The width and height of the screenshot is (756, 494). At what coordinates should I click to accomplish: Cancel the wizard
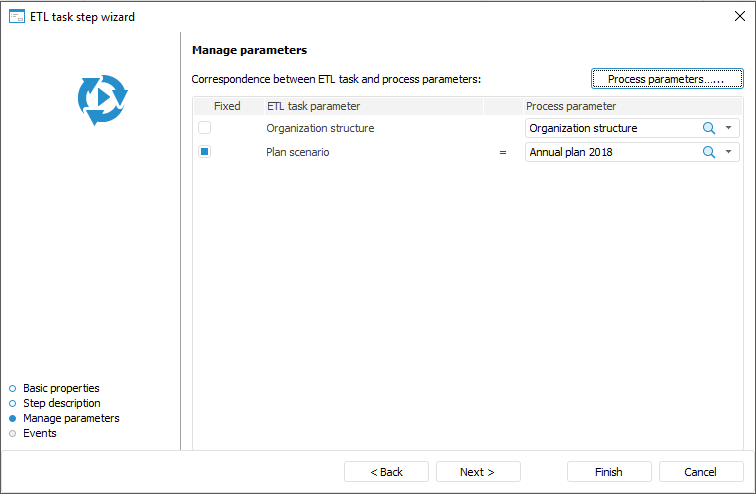coord(700,472)
